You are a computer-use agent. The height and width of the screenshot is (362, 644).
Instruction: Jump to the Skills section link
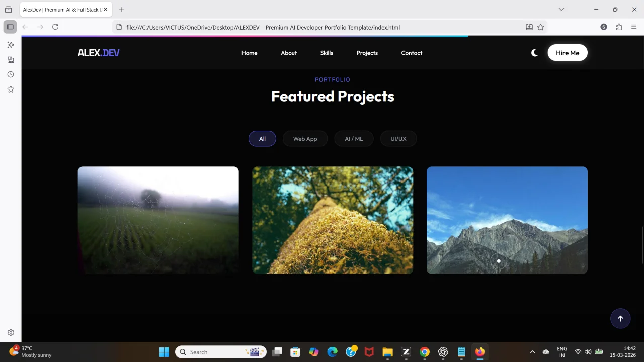(327, 53)
